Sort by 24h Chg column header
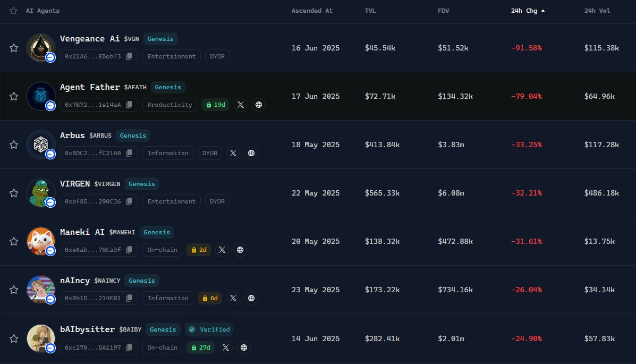 [x=528, y=11]
